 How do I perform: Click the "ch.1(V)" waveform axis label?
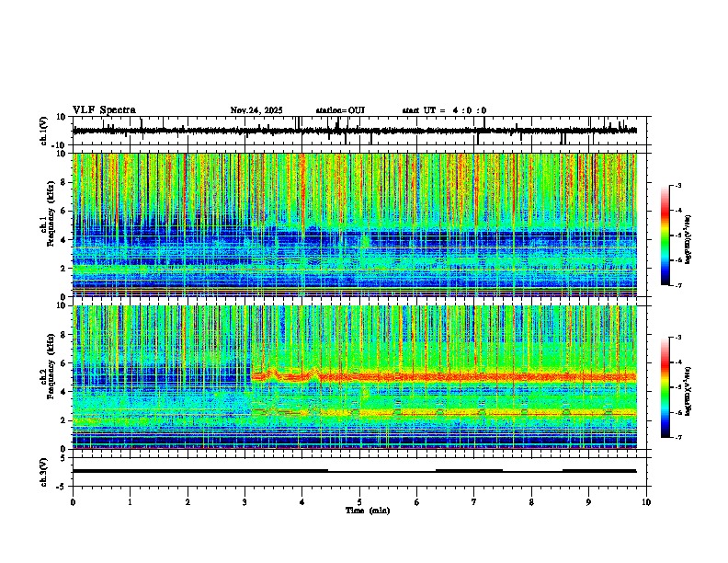pyautogui.click(x=44, y=131)
